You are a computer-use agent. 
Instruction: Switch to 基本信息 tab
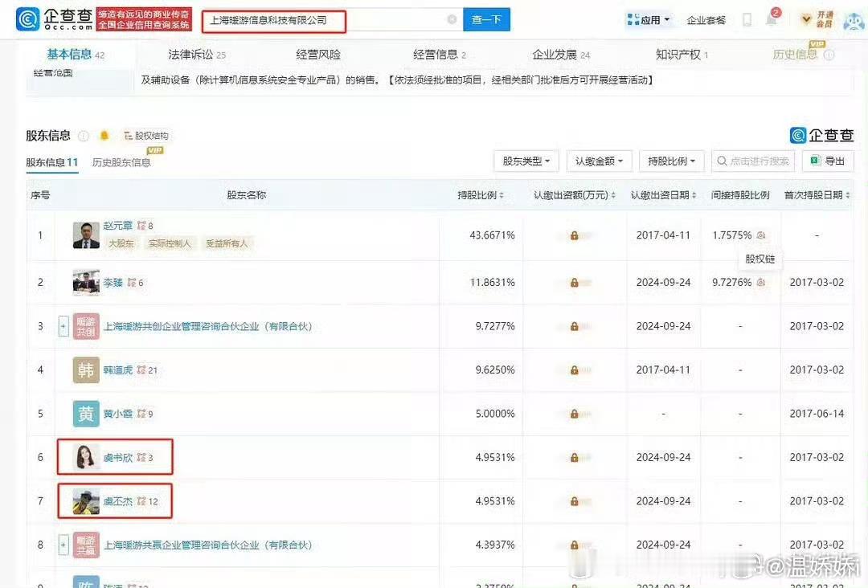point(76,54)
